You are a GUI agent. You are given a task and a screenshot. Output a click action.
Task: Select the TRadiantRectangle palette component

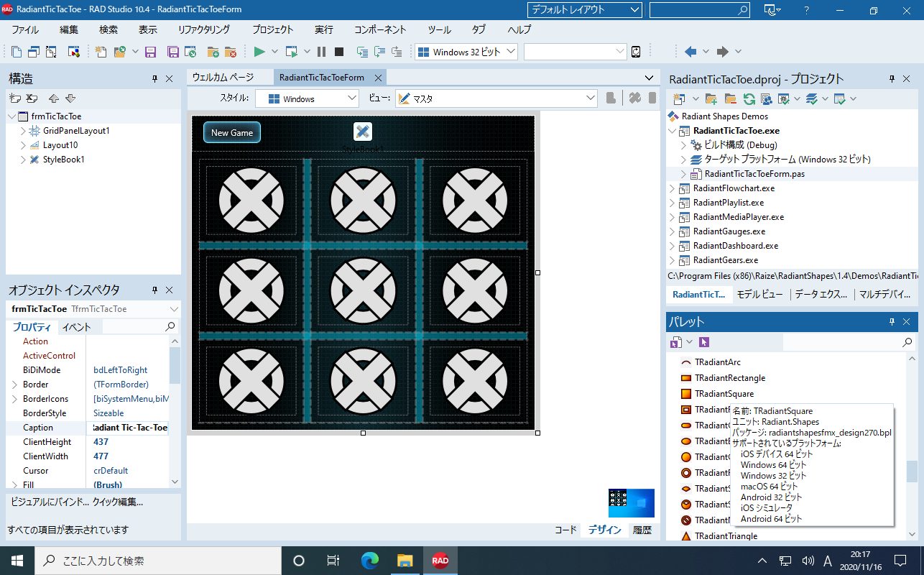coord(723,378)
